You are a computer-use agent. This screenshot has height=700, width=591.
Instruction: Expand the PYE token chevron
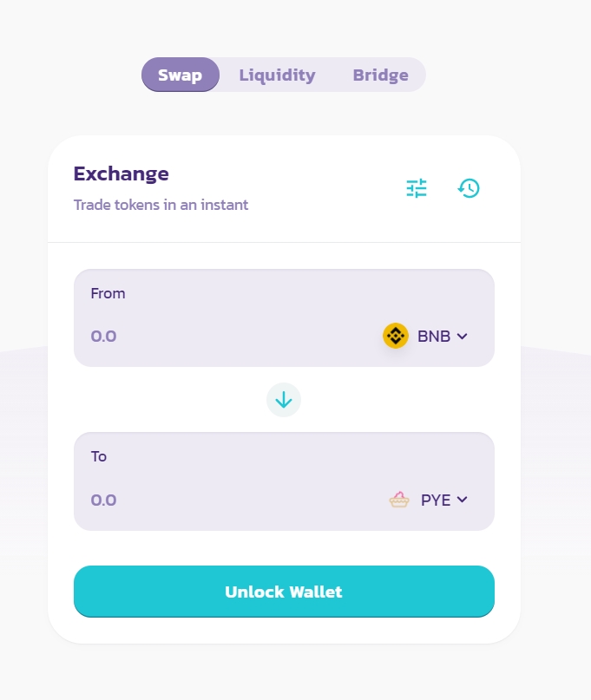[x=462, y=500]
